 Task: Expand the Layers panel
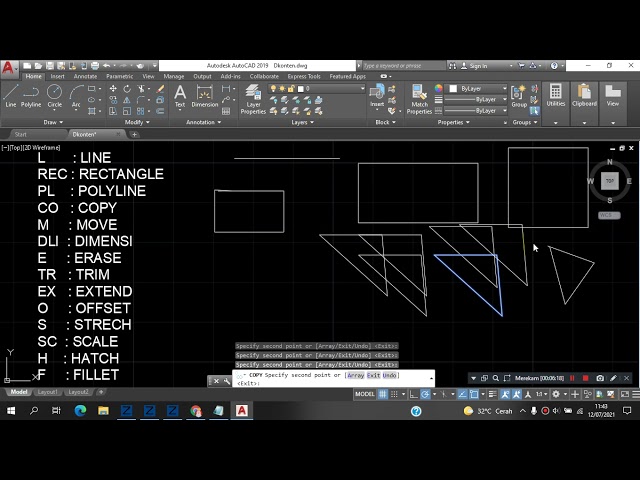click(x=302, y=122)
